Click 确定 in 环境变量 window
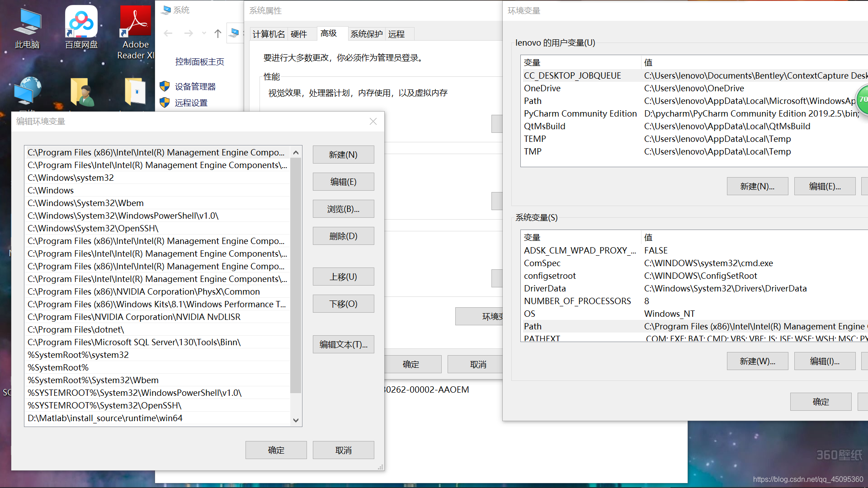 (821, 402)
